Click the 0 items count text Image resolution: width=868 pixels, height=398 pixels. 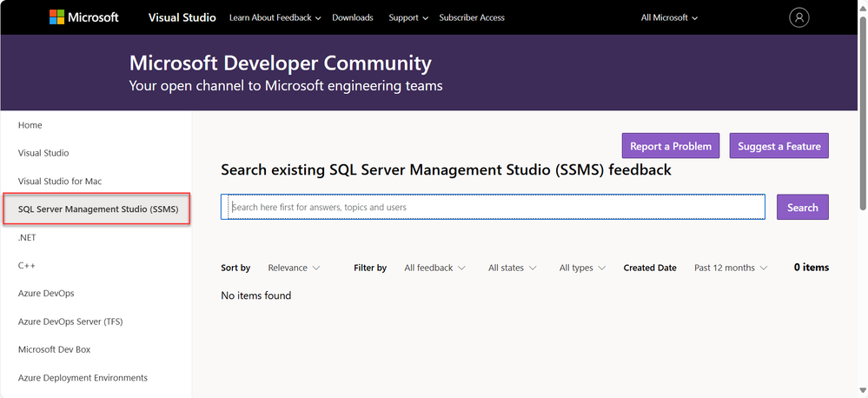[x=811, y=268]
